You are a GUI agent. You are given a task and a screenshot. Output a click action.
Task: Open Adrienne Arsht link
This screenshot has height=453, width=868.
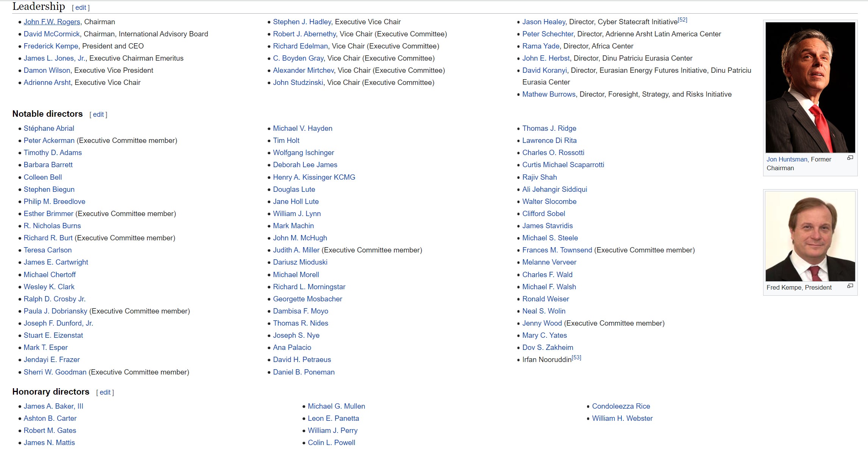pyautogui.click(x=47, y=83)
